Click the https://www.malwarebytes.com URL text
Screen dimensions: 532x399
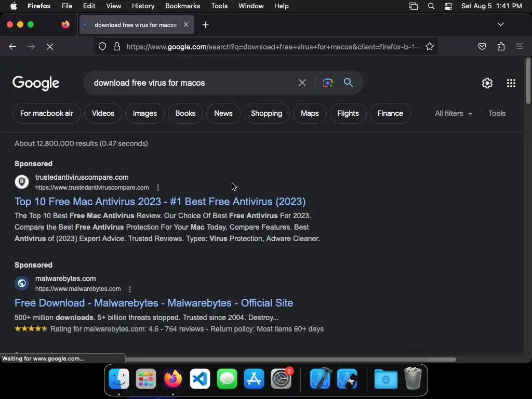pyautogui.click(x=78, y=289)
